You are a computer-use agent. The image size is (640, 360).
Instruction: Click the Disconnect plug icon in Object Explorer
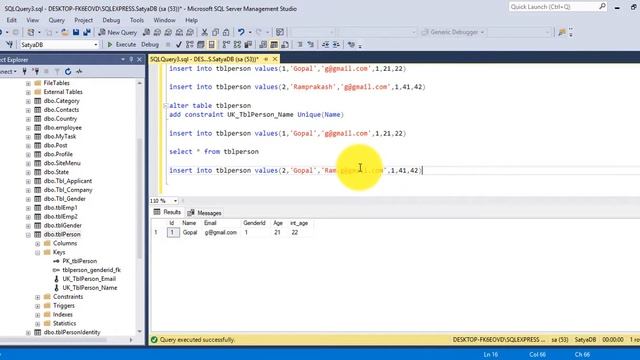click(x=36, y=71)
